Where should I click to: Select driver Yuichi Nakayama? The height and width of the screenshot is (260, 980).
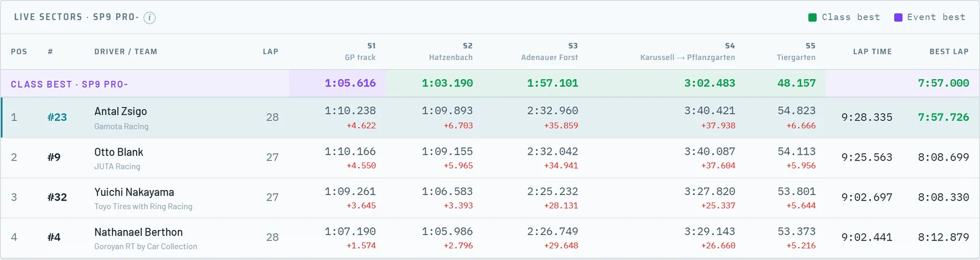[x=134, y=192]
